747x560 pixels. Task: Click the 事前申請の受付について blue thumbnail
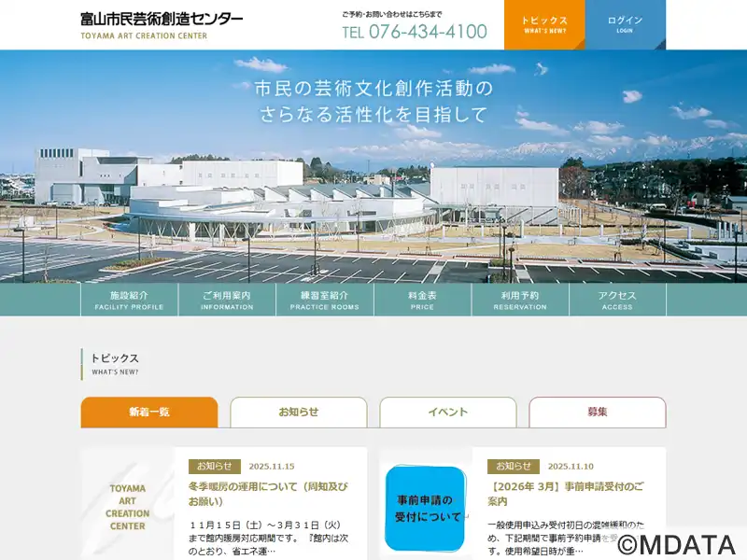pos(425,509)
